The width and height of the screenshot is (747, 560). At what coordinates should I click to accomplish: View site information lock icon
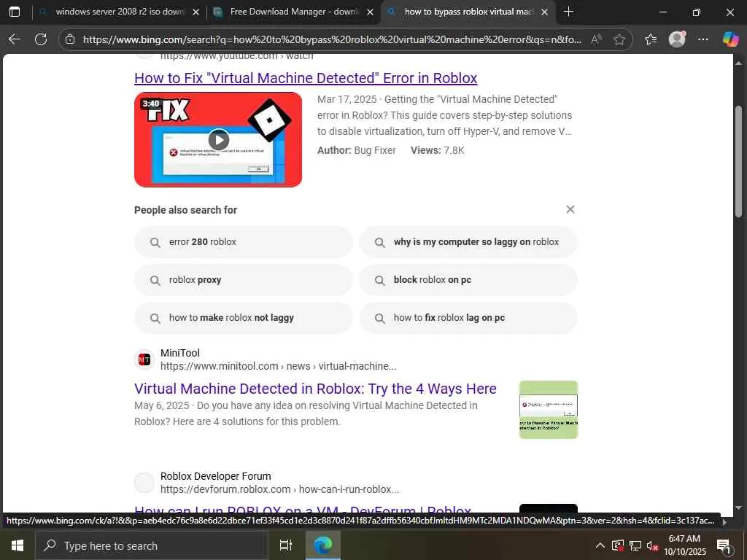[x=70, y=39]
